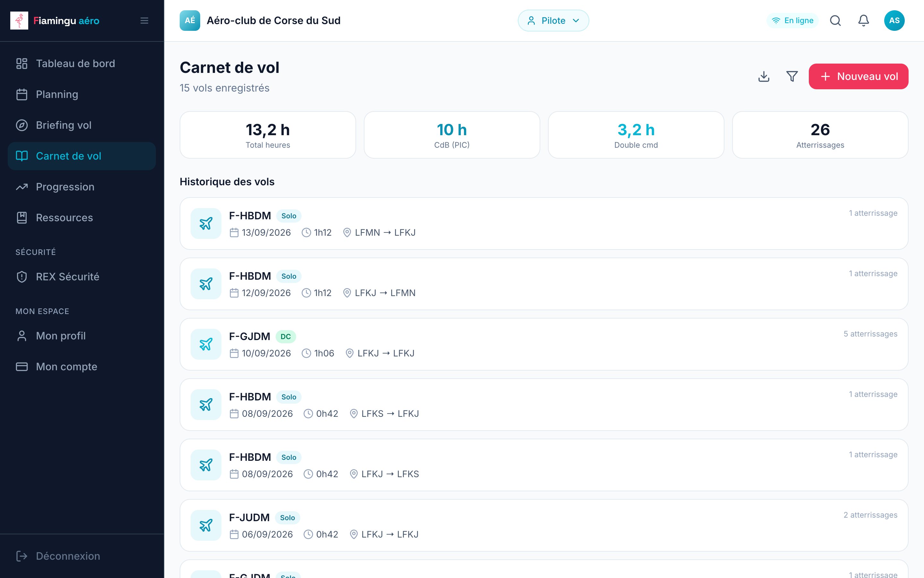Click plane icon of F-JUDM flight
The height and width of the screenshot is (578, 924).
click(x=206, y=526)
